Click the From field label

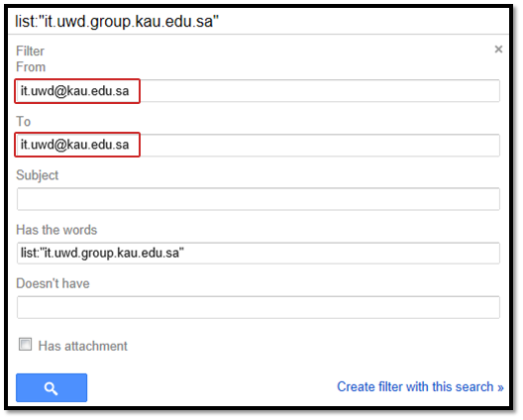click(31, 66)
